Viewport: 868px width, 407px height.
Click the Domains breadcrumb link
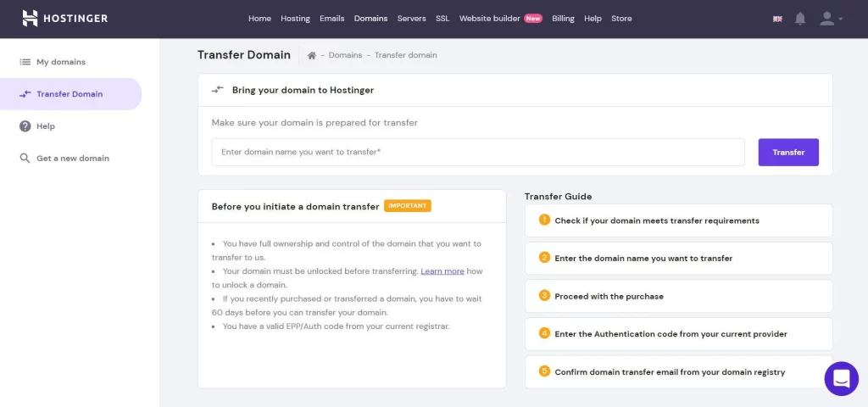click(x=346, y=55)
